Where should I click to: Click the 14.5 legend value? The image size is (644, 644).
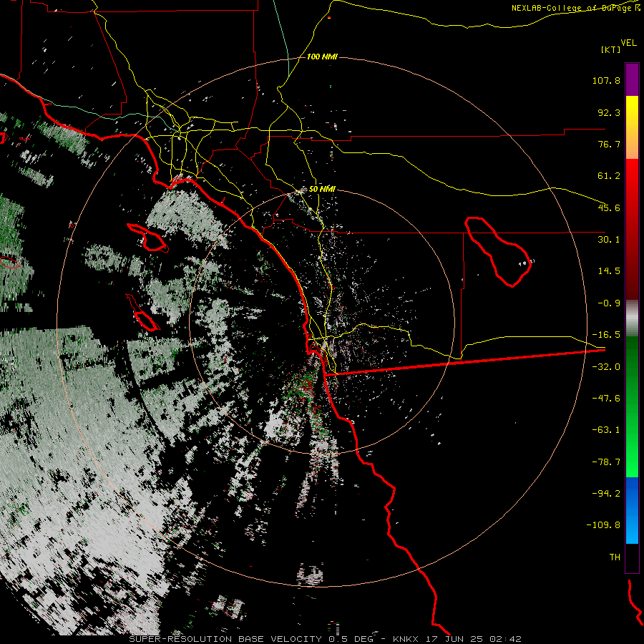click(x=609, y=271)
